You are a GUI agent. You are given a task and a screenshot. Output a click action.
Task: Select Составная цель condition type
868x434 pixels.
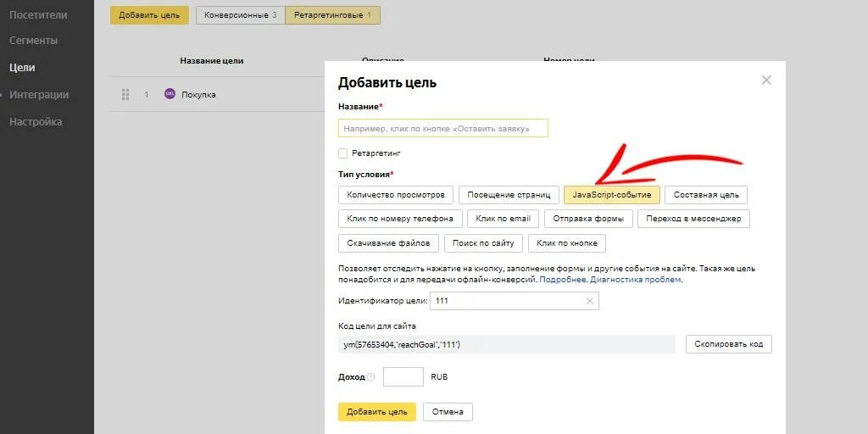[x=706, y=195]
